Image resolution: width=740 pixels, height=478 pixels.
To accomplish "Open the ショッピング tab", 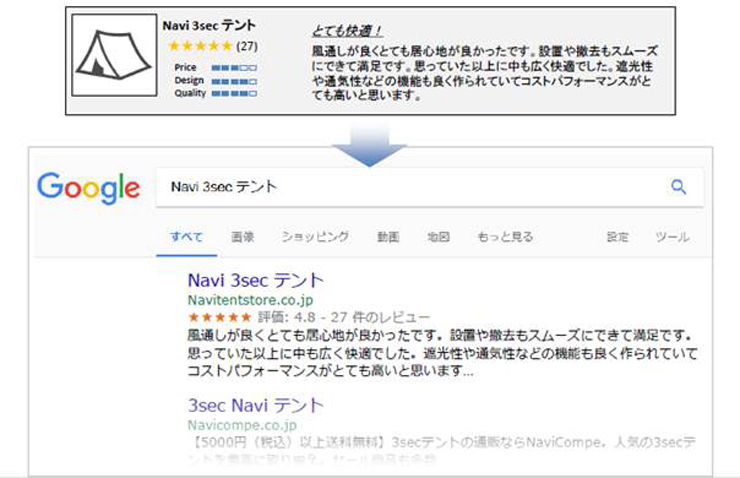I will (x=315, y=237).
